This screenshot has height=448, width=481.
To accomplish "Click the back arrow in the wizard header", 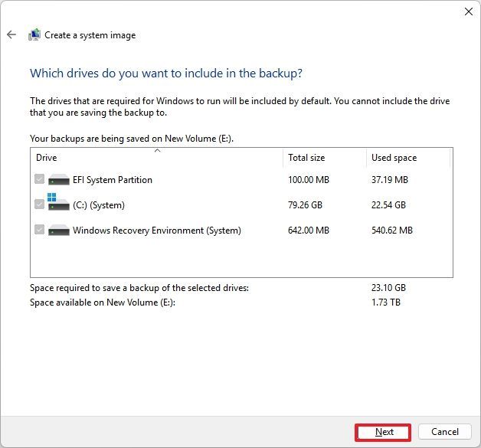I will coord(11,34).
